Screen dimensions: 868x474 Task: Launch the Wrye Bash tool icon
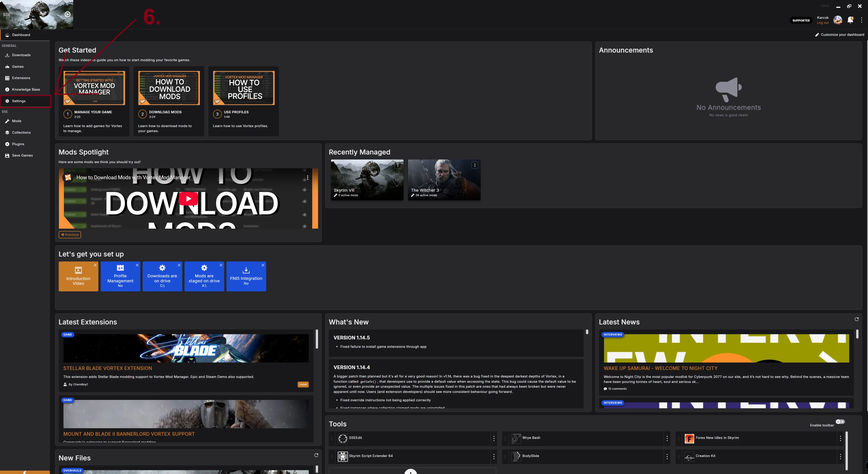(x=516, y=438)
